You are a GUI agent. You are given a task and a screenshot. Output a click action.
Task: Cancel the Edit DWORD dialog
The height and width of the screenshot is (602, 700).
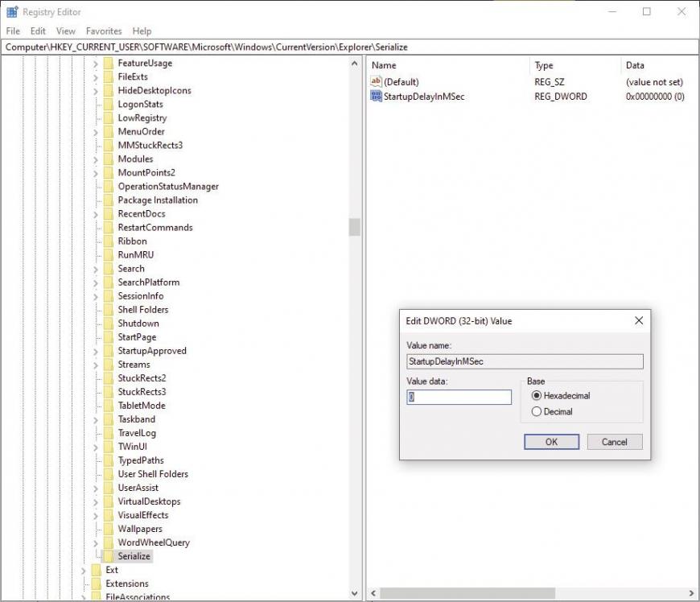pos(615,442)
